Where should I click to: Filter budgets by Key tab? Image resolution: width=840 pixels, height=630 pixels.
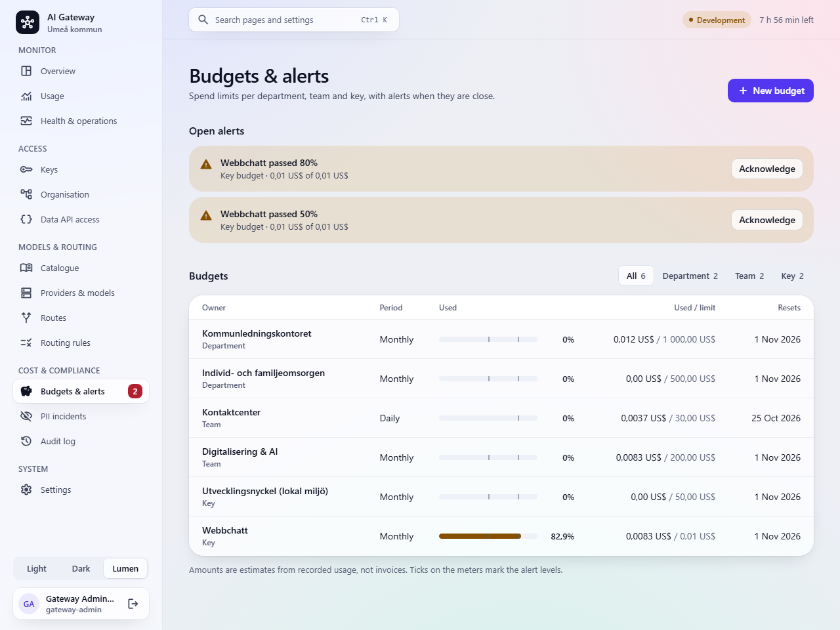point(793,276)
